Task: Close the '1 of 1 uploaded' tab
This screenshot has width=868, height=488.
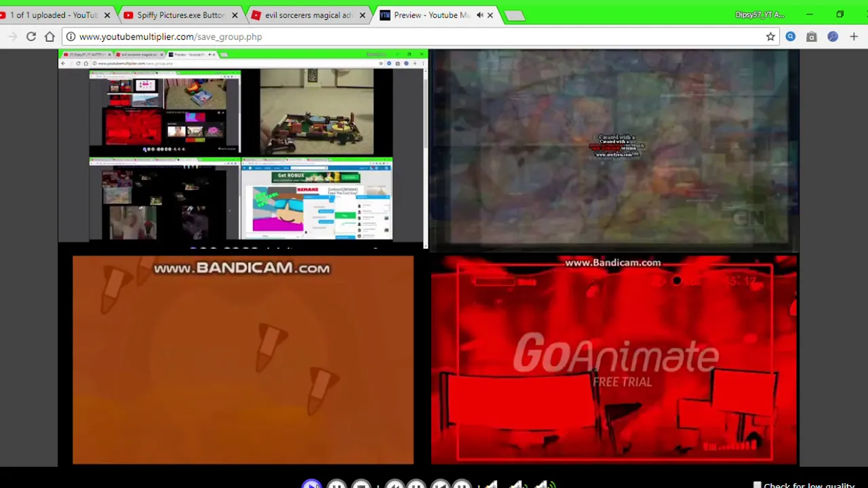Action: click(x=106, y=15)
